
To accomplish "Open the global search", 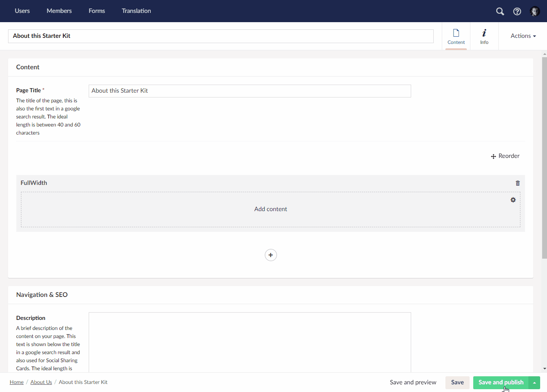I will point(500,11).
